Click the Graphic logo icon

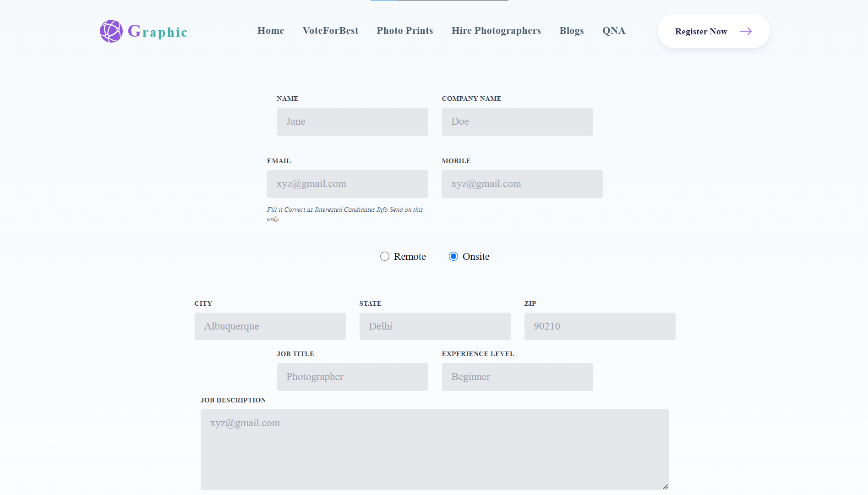[110, 31]
